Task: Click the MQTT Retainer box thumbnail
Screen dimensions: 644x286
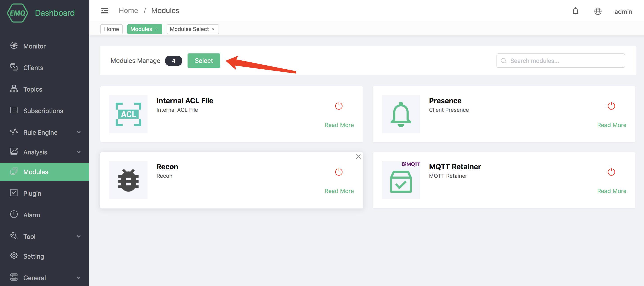Action: click(401, 180)
